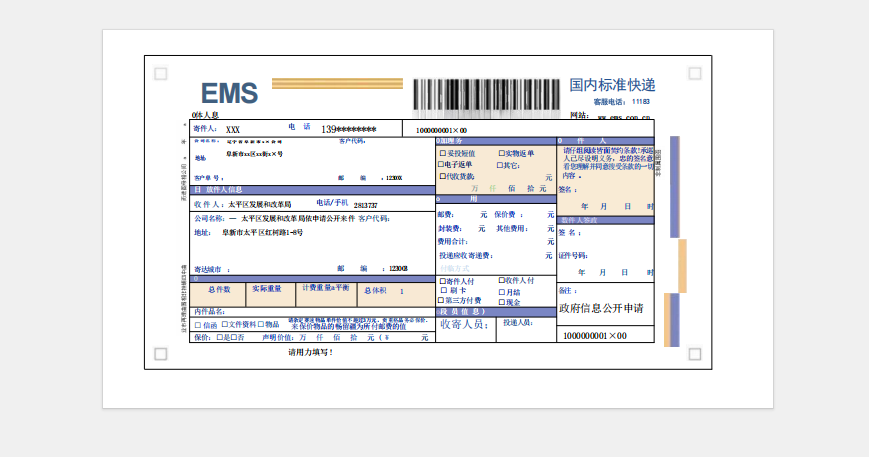Tick the 第三方付费 checkbox
Screen dimensions: 869x457
(441, 300)
